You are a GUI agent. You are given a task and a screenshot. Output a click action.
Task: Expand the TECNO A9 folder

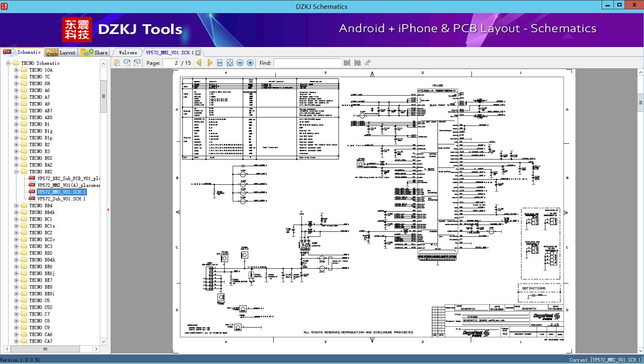[17, 104]
